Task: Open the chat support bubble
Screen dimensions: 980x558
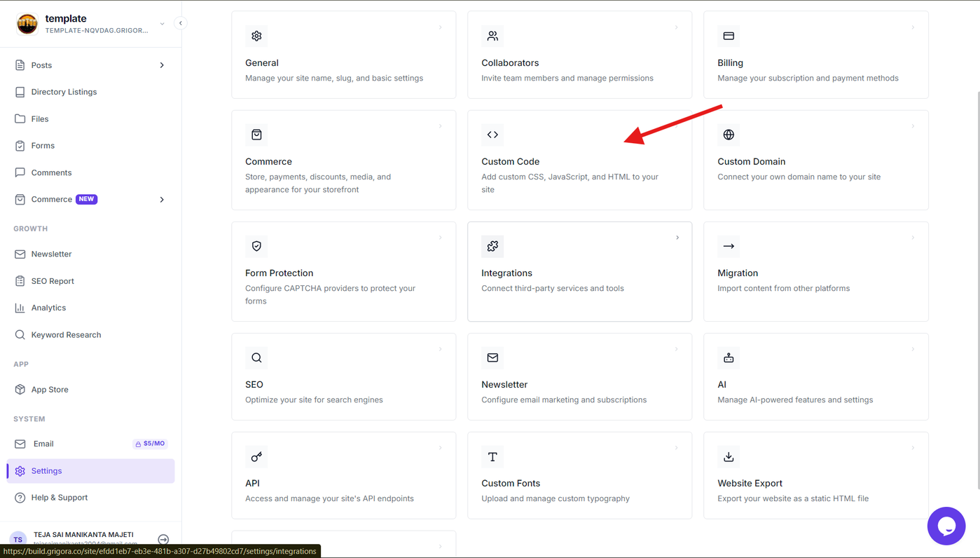Action: click(x=946, y=526)
